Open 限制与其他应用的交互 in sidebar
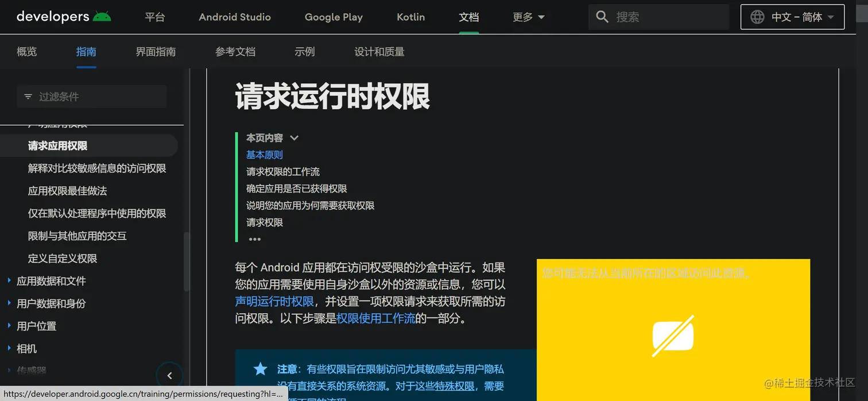The height and width of the screenshot is (401, 868). coord(77,236)
